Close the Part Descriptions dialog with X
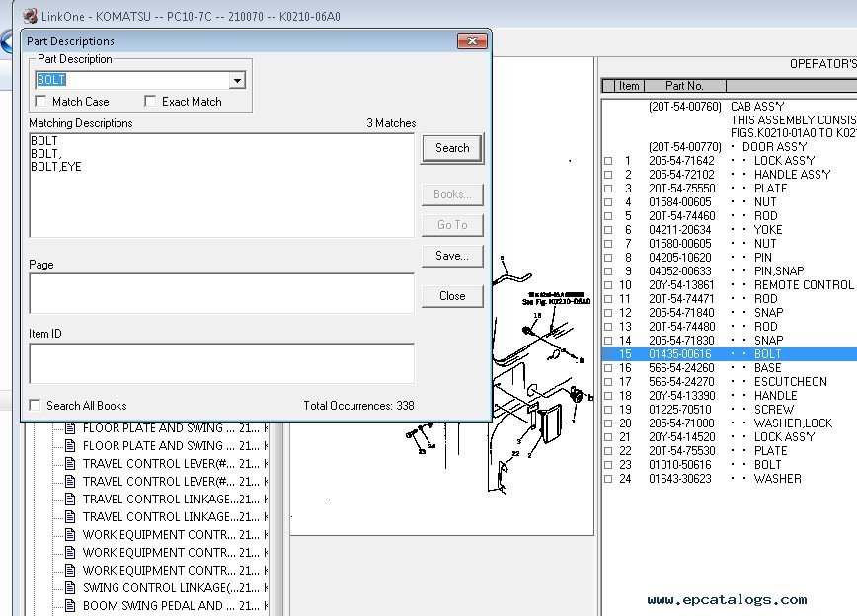Viewport: 857px width, 616px height. pos(472,41)
